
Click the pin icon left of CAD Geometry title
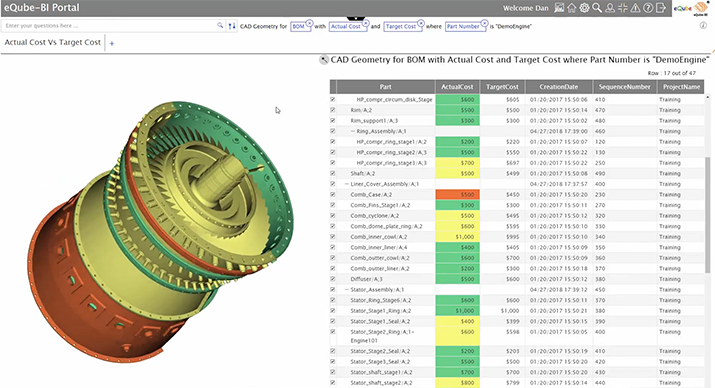point(323,60)
